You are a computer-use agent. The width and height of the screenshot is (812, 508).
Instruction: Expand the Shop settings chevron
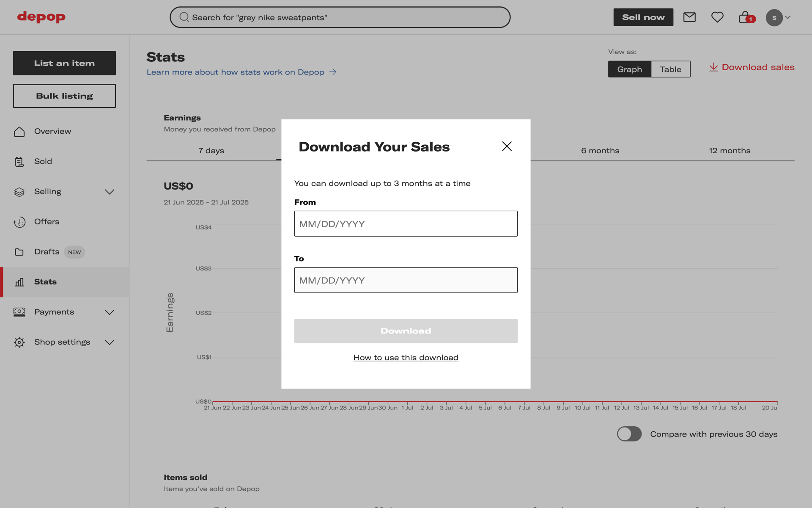(x=110, y=342)
